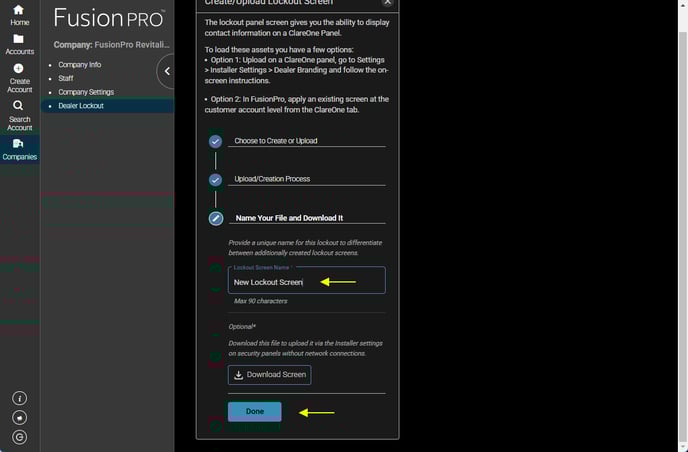Go to Home in sidebar
The height and width of the screenshot is (452, 688).
(19, 15)
